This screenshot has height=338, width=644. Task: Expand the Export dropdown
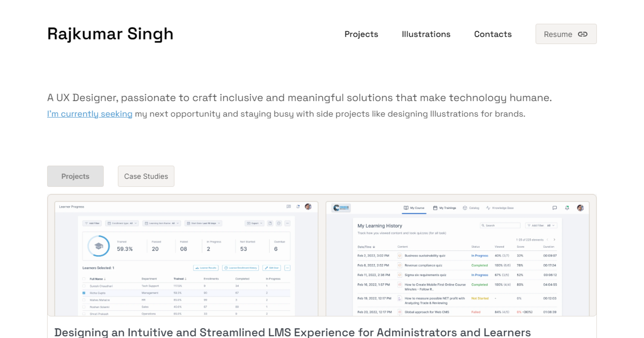255,223
